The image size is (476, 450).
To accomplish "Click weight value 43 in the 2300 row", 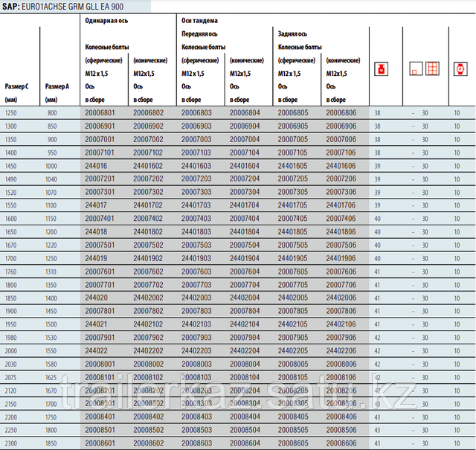I will [377, 443].
